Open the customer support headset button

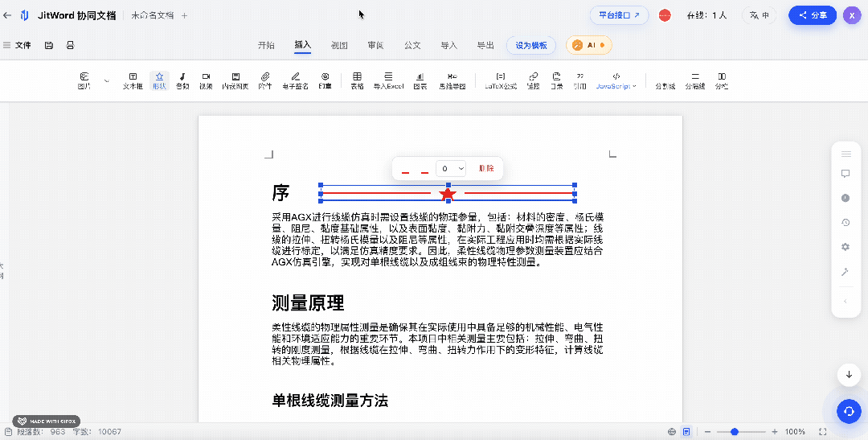(849, 412)
